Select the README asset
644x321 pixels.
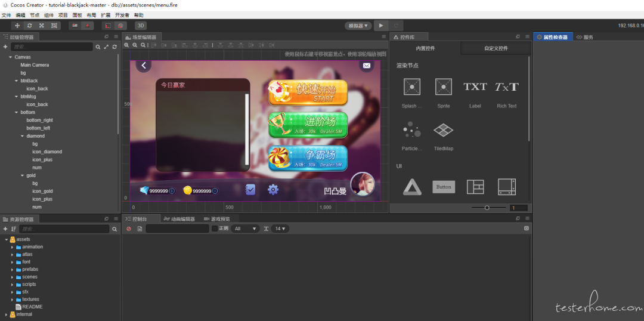[x=32, y=307]
